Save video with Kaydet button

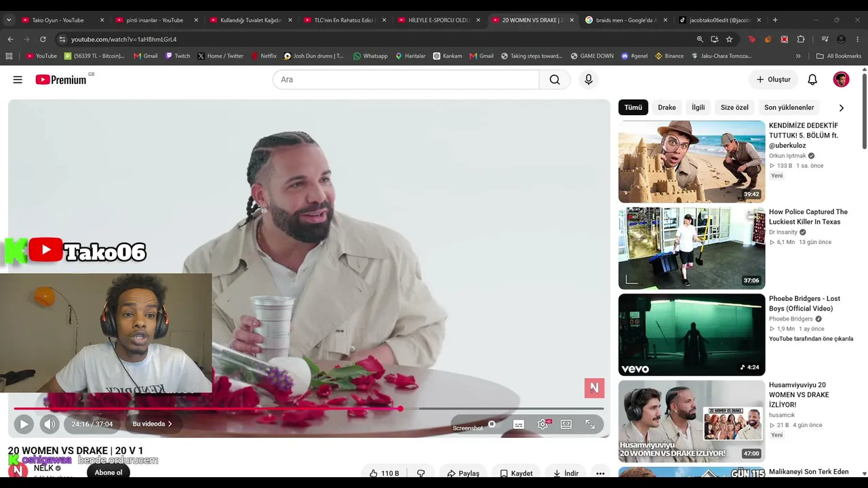tap(516, 473)
